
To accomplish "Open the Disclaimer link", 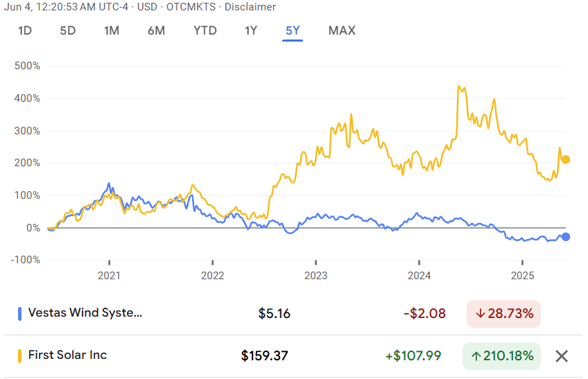I will pyautogui.click(x=250, y=7).
